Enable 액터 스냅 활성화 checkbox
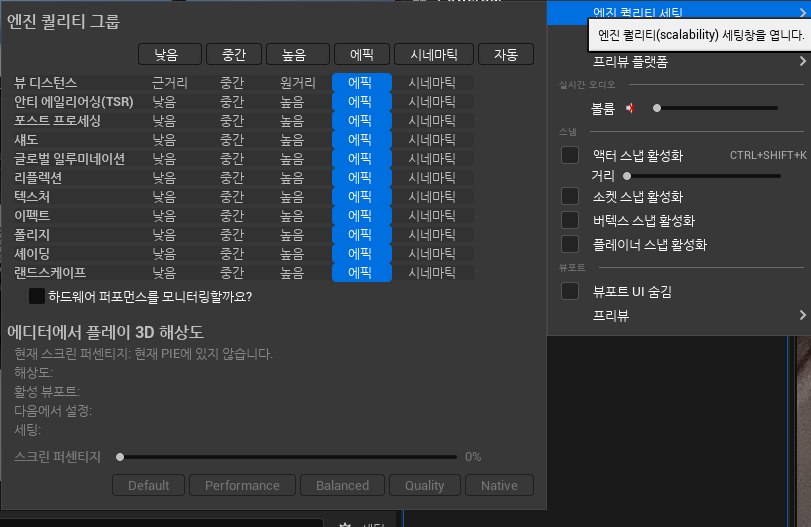Image resolution: width=811 pixels, height=527 pixels. (570, 155)
